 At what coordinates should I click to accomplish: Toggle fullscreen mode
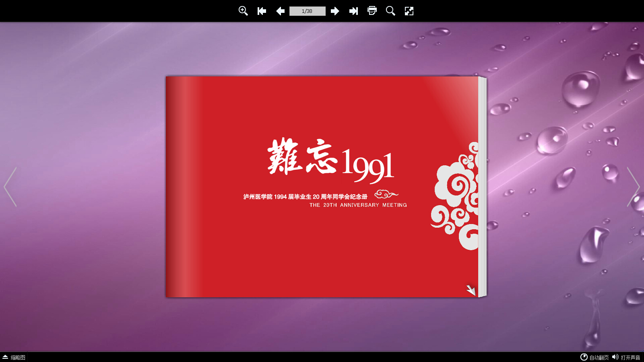pyautogui.click(x=409, y=11)
